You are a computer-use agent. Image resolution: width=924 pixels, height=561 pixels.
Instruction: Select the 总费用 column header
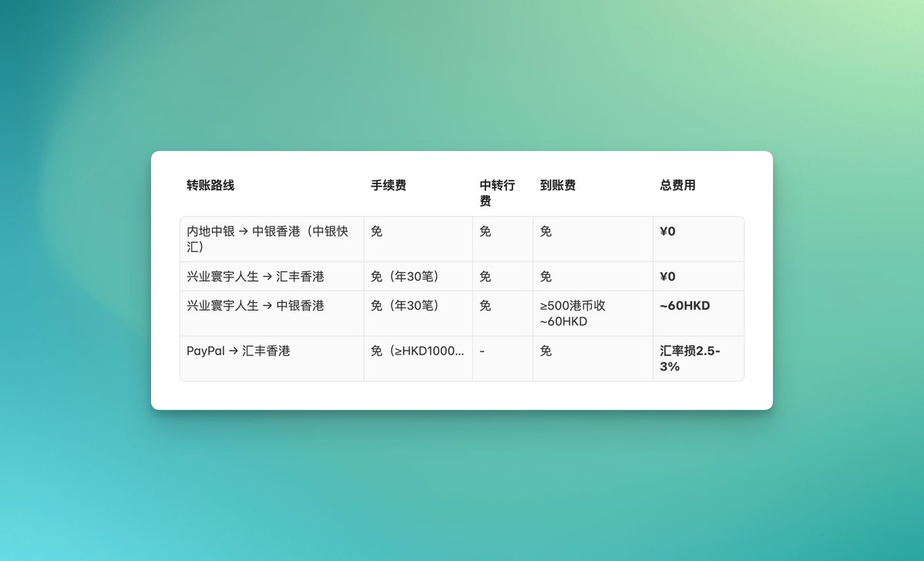pos(677,186)
